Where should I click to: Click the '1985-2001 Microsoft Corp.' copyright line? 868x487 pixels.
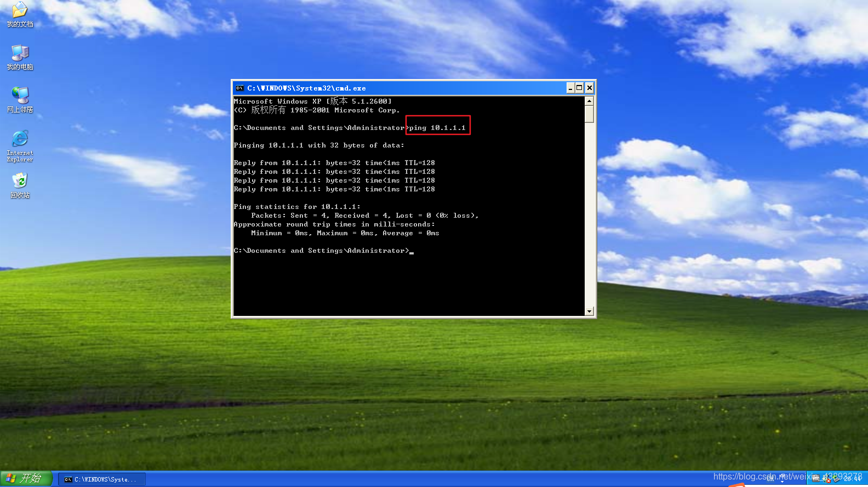point(317,110)
